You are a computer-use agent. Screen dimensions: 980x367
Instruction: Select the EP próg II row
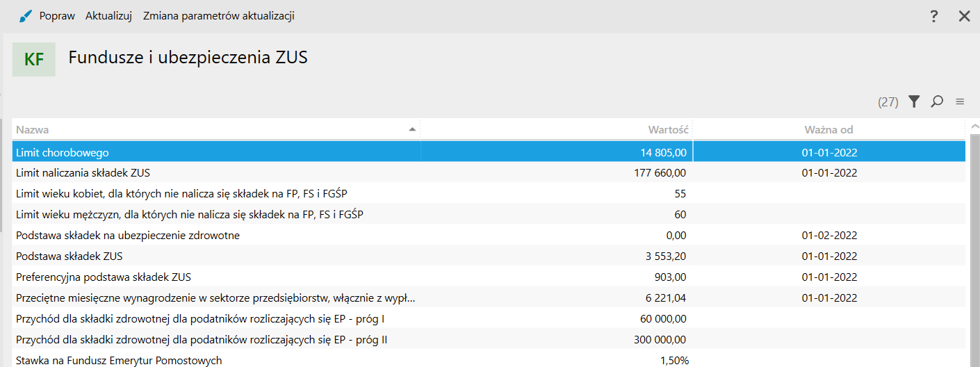pos(489,339)
